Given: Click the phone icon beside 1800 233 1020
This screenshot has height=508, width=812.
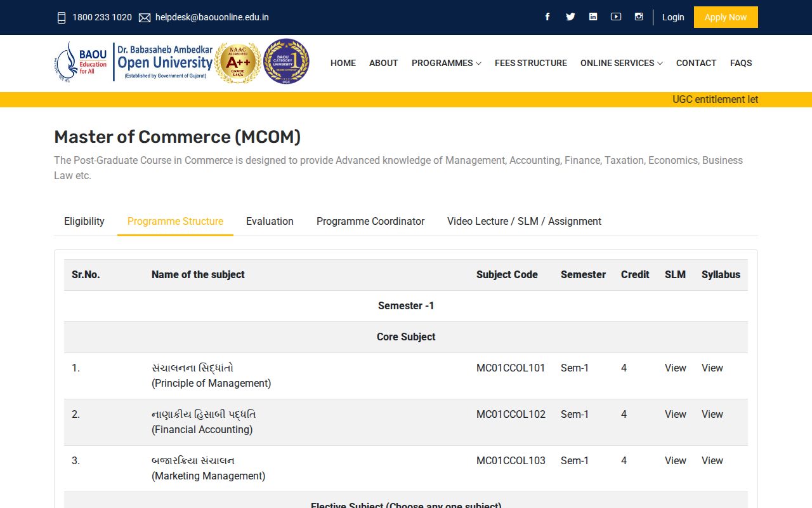Looking at the screenshot, I should click(62, 18).
